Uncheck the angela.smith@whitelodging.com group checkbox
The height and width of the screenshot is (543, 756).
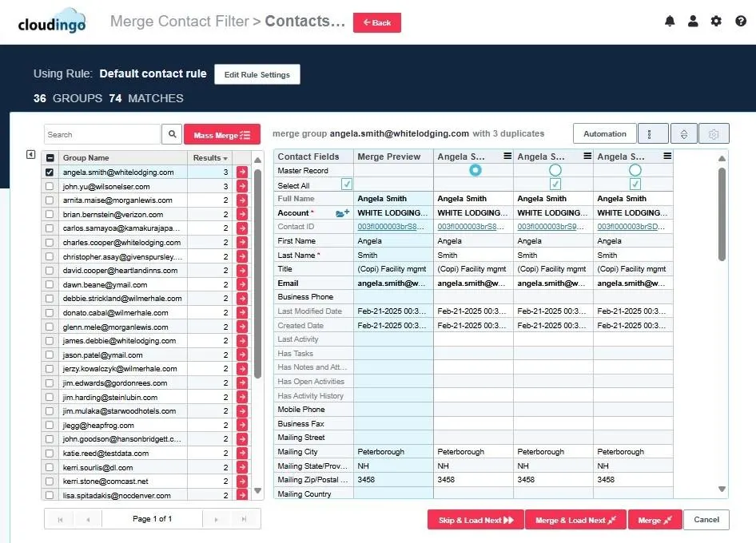point(50,172)
